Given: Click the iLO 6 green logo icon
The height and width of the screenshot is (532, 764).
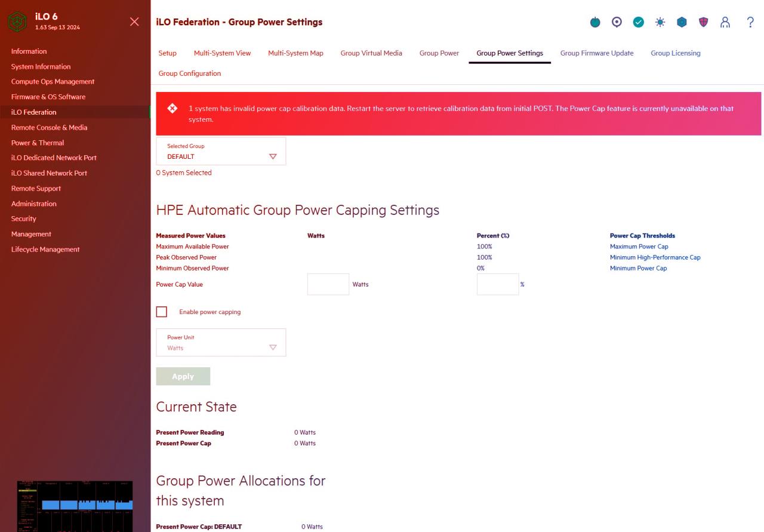Looking at the screenshot, I should (x=17, y=22).
